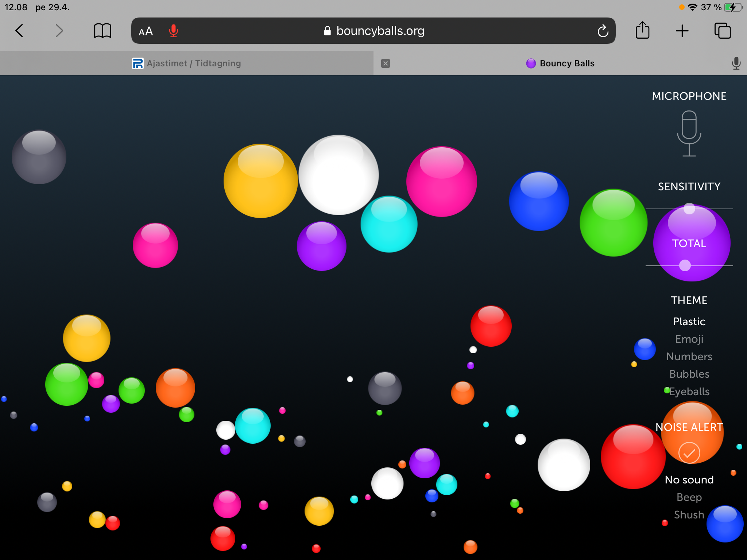Reload the bouncyballs.org page
The height and width of the screenshot is (560, 747).
[603, 31]
